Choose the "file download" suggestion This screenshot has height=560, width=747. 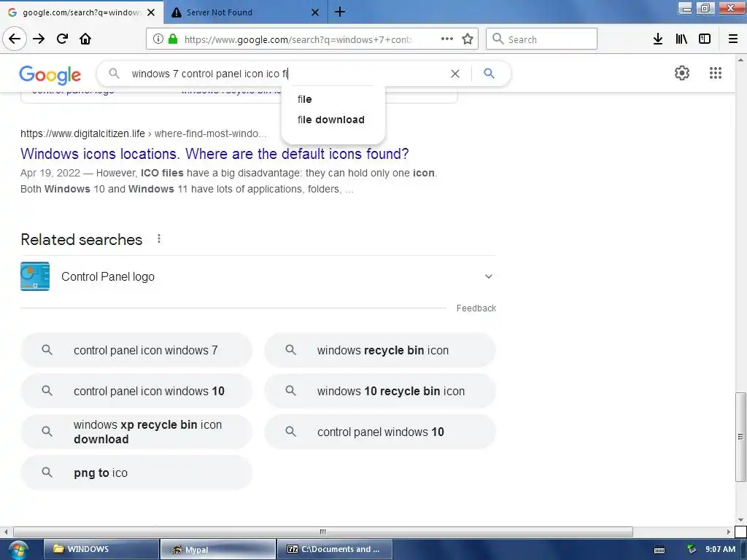pyautogui.click(x=333, y=120)
